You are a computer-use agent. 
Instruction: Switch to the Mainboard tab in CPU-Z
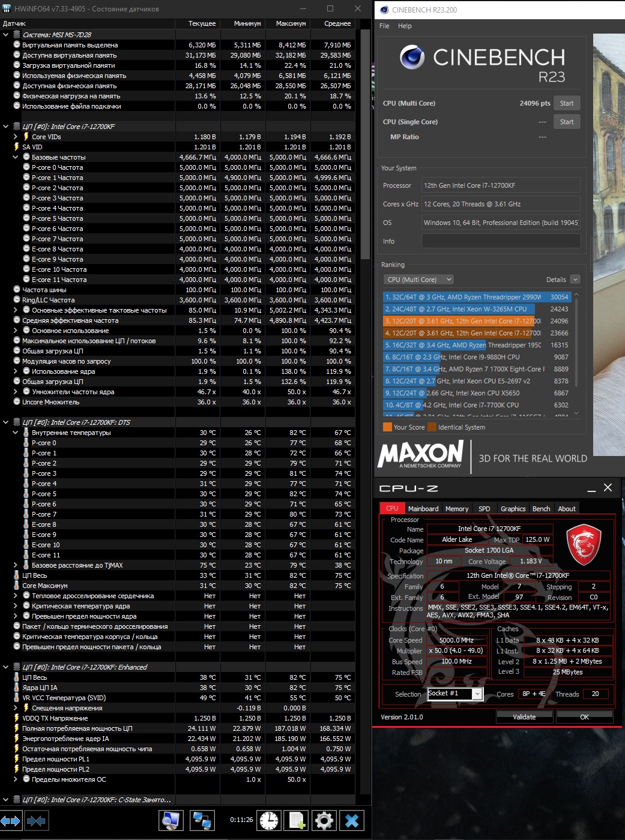pos(423,509)
